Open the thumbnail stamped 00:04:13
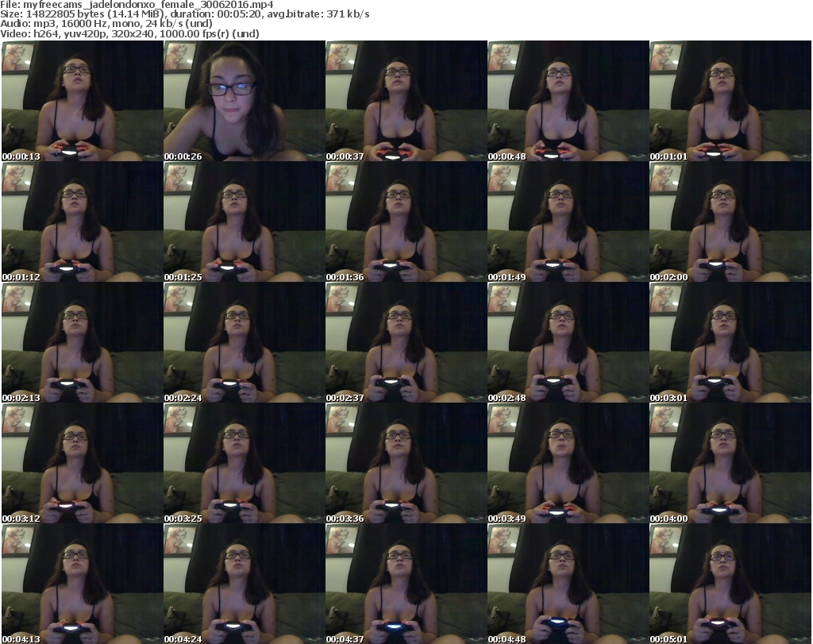This screenshot has width=813, height=644. pyautogui.click(x=83, y=584)
